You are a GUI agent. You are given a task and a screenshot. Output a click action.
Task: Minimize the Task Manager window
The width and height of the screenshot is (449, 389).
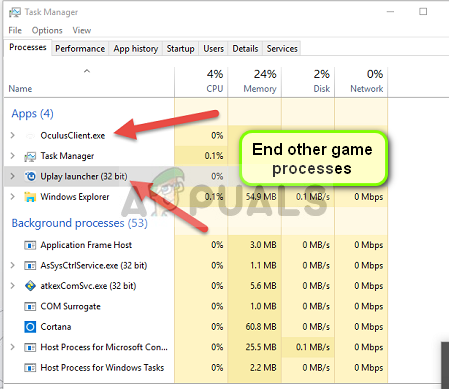pos(390,12)
